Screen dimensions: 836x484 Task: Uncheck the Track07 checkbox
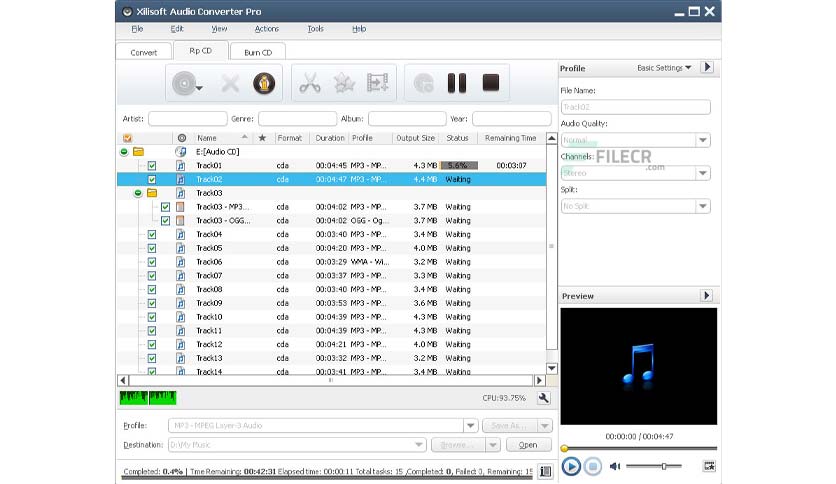click(x=152, y=276)
